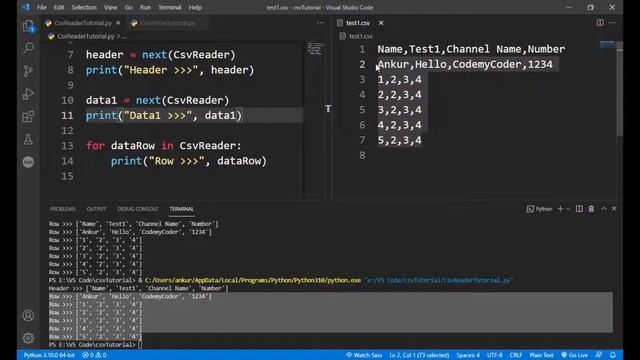The height and width of the screenshot is (360, 640).
Task: Select the CsvReaderTutorial.py editor tab
Action: pyautogui.click(x=83, y=23)
